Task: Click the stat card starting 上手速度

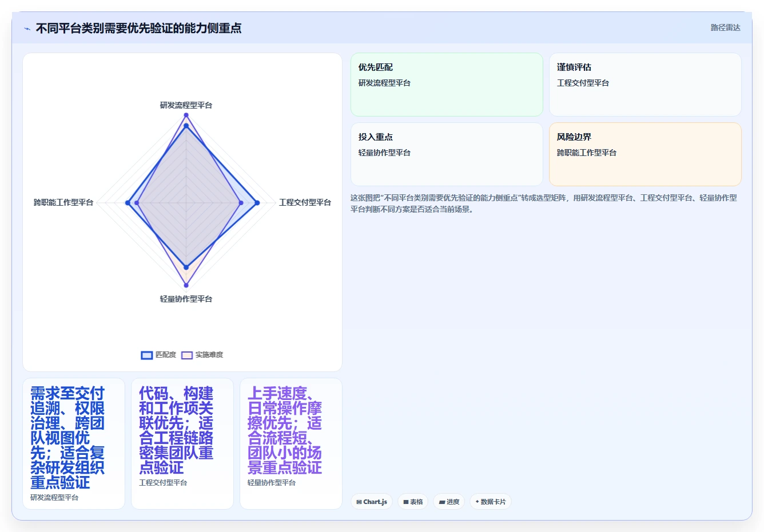Action: (291, 443)
